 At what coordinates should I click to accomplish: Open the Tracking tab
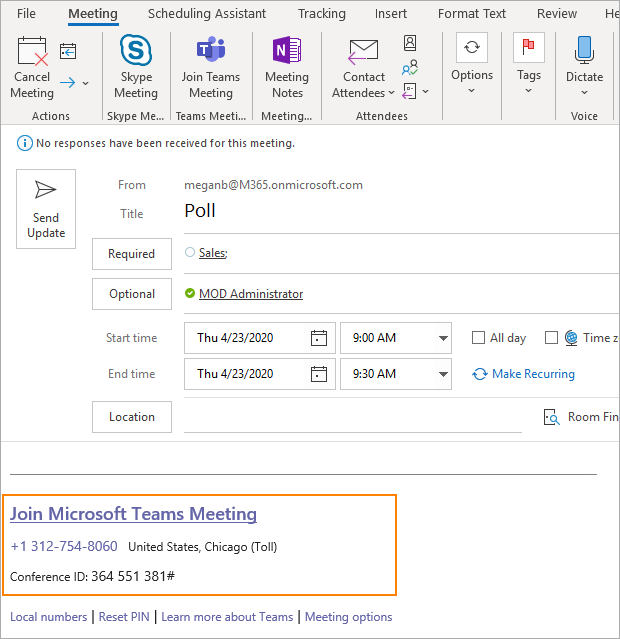click(x=322, y=13)
